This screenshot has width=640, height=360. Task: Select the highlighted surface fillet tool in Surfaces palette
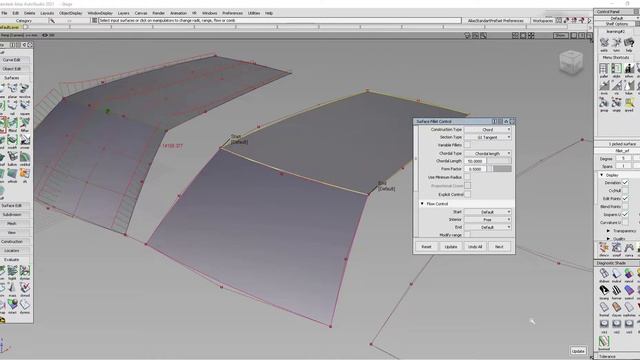pos(2,124)
